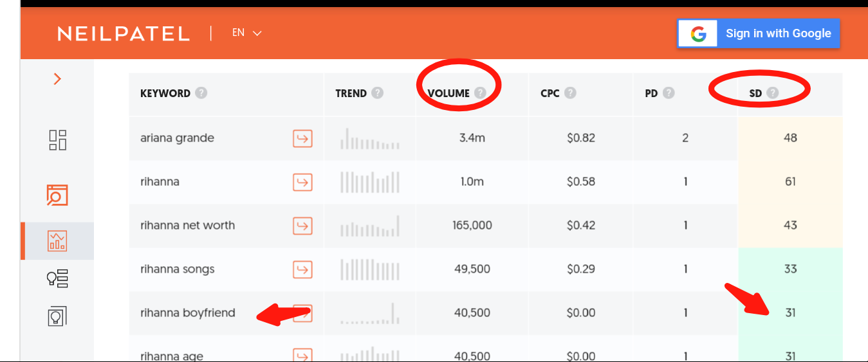The image size is (868, 362).
Task: Click the SD value 61
Action: [790, 182]
